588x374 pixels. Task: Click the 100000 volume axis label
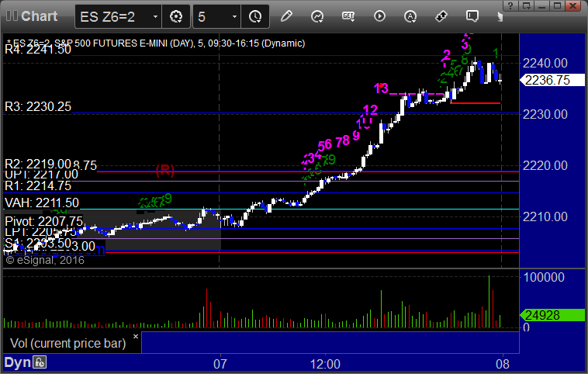pos(544,277)
